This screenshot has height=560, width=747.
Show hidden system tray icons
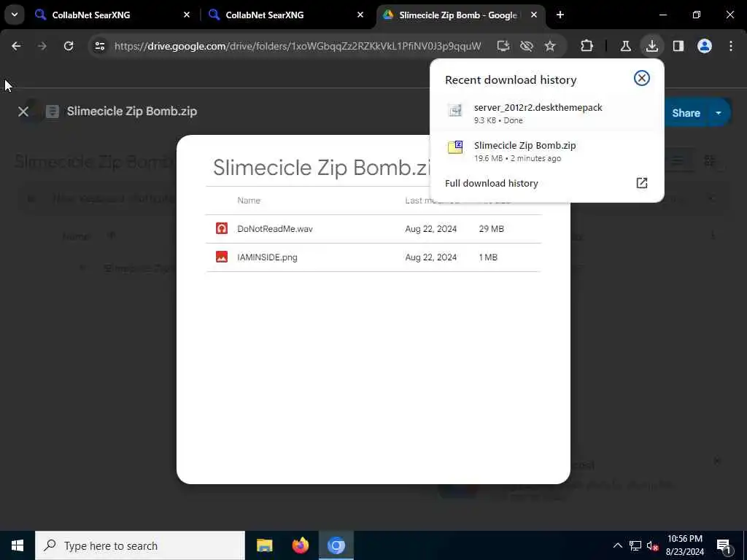[617, 545]
